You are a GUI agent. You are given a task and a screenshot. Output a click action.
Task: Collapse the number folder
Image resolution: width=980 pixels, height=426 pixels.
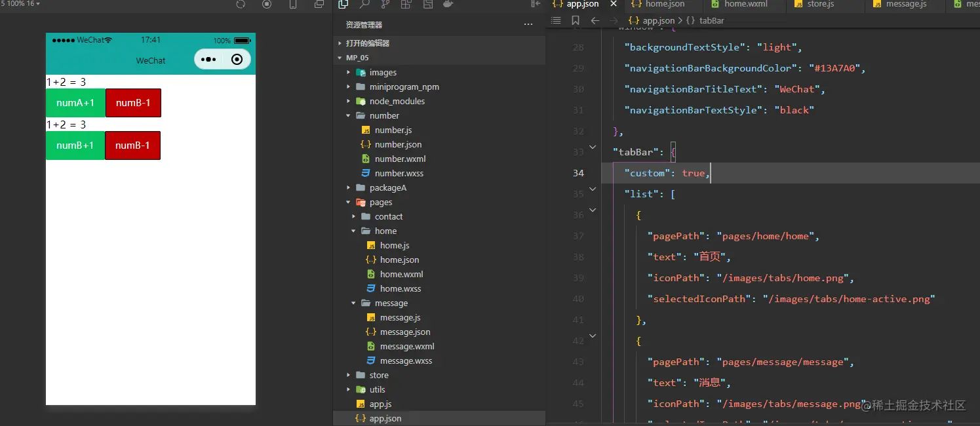(x=439, y=115)
